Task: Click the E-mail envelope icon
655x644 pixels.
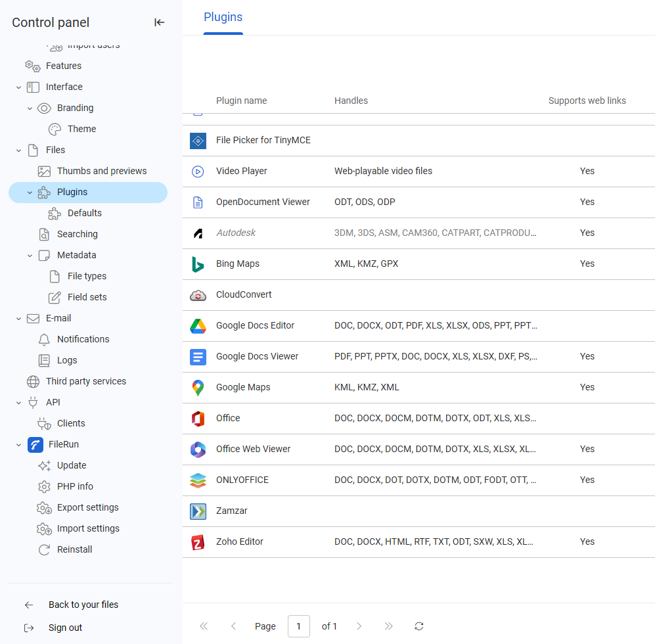Action: [33, 319]
